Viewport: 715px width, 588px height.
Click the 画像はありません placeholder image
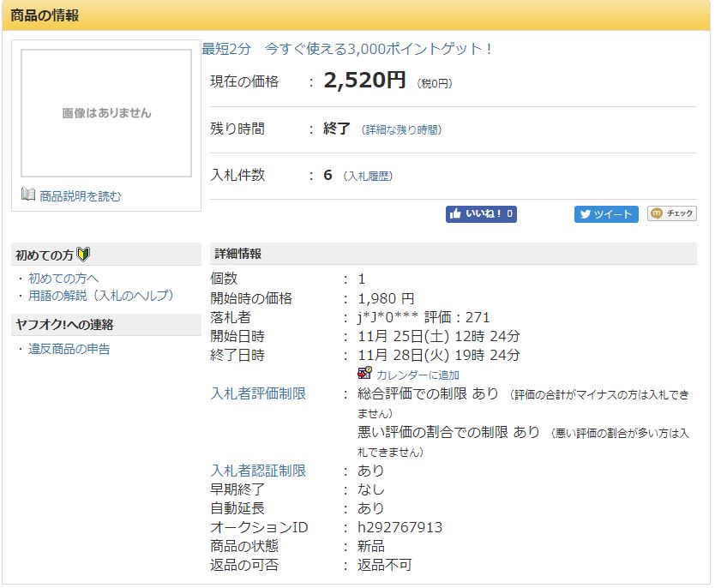click(106, 113)
